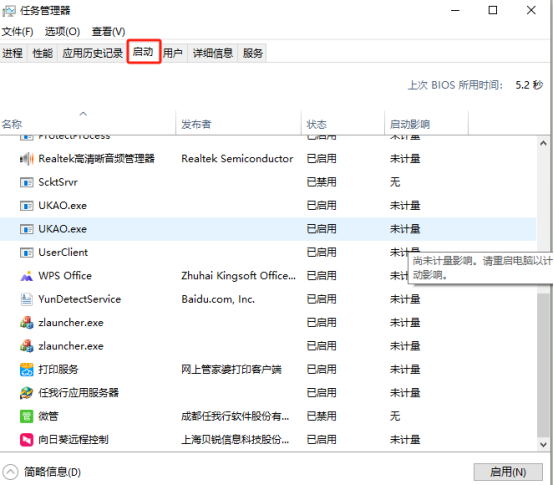Select the 任我行应用服务器 globe icon

(x=26, y=393)
